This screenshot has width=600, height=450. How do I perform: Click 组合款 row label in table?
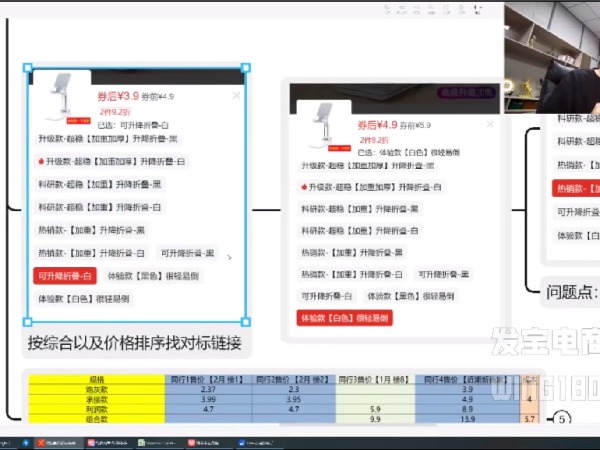tap(97, 419)
